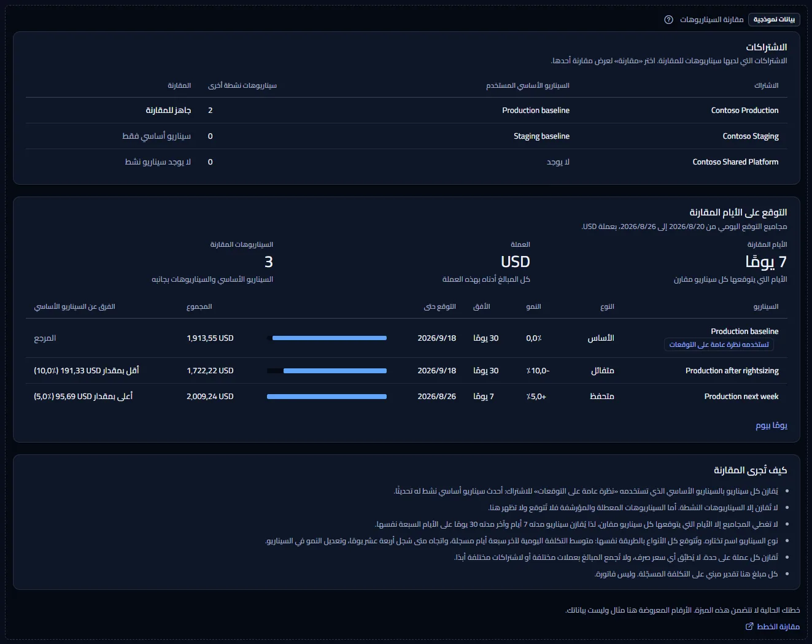Click the USD currency value
Viewport: 812px width, 644px height.
[x=516, y=262]
